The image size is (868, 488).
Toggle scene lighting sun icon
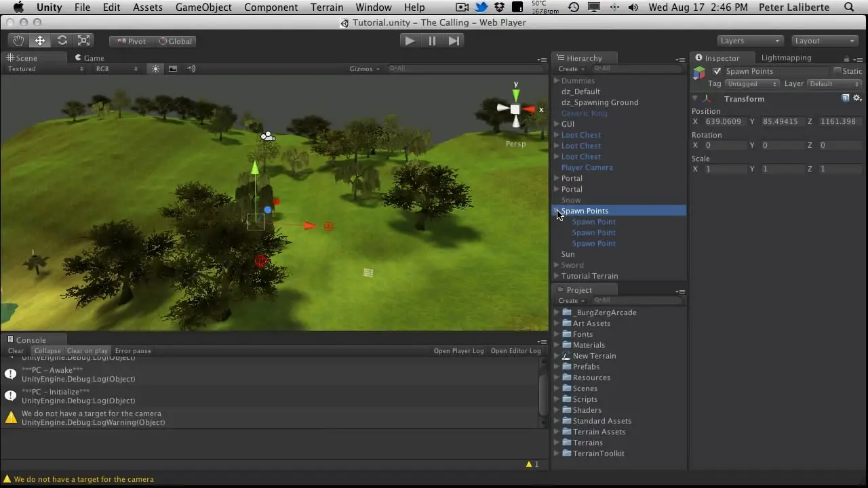[156, 68]
